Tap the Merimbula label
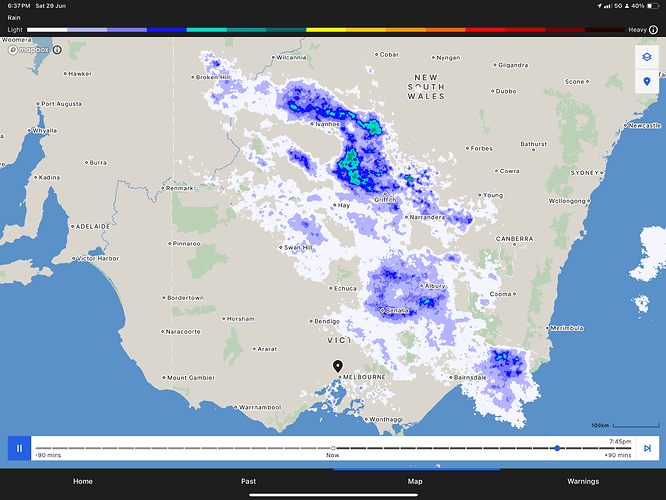The height and width of the screenshot is (500, 666). coord(567,328)
